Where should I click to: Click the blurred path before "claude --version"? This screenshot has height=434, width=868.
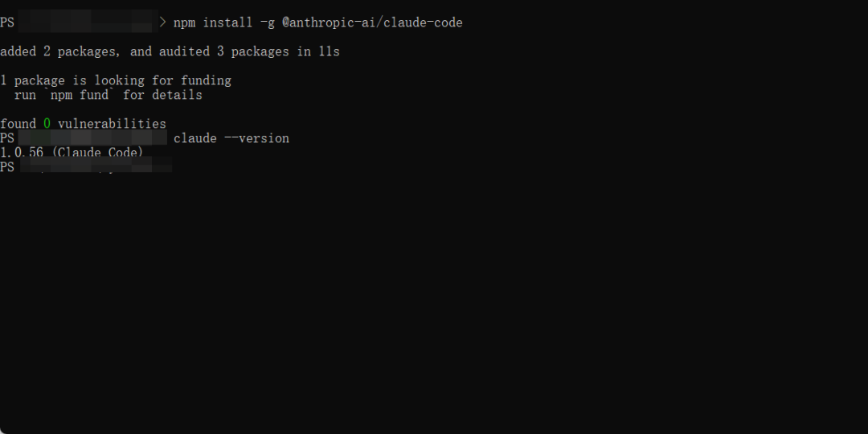pos(92,137)
